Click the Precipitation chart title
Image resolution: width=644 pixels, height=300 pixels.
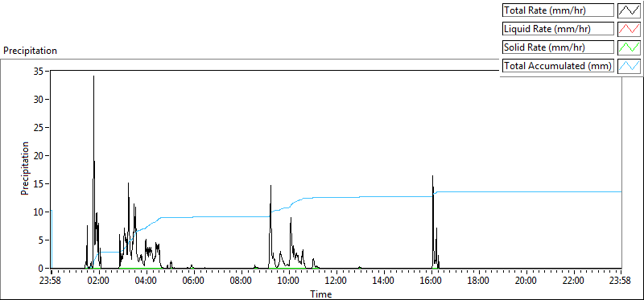30,51
